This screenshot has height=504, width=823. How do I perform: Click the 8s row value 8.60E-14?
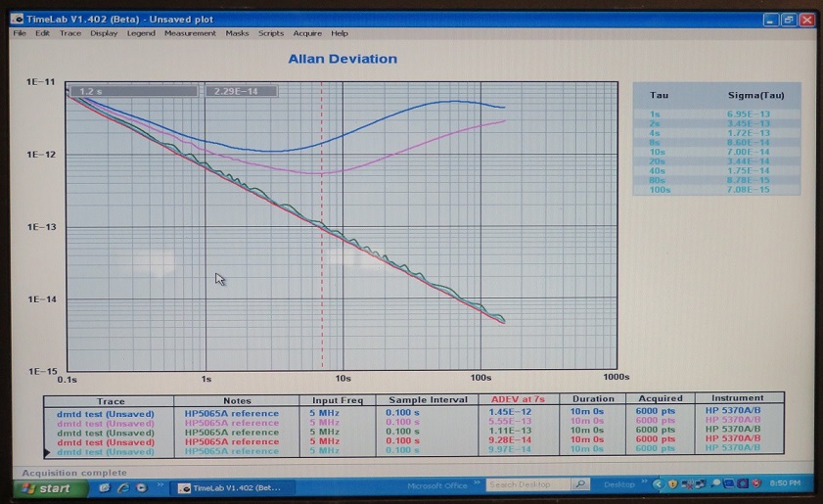point(749,143)
